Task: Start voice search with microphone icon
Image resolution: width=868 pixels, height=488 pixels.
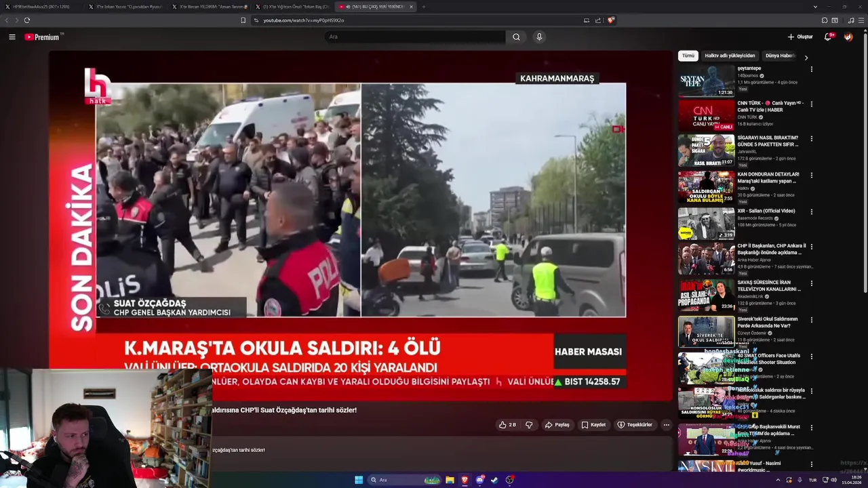Action: [x=539, y=37]
